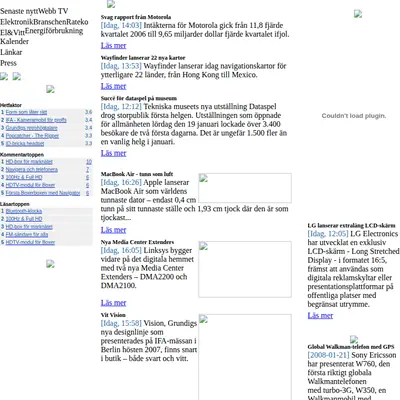Click the 'Hetfaktor' list heading
Viewport: 400px width, 400px height.
[11, 105]
